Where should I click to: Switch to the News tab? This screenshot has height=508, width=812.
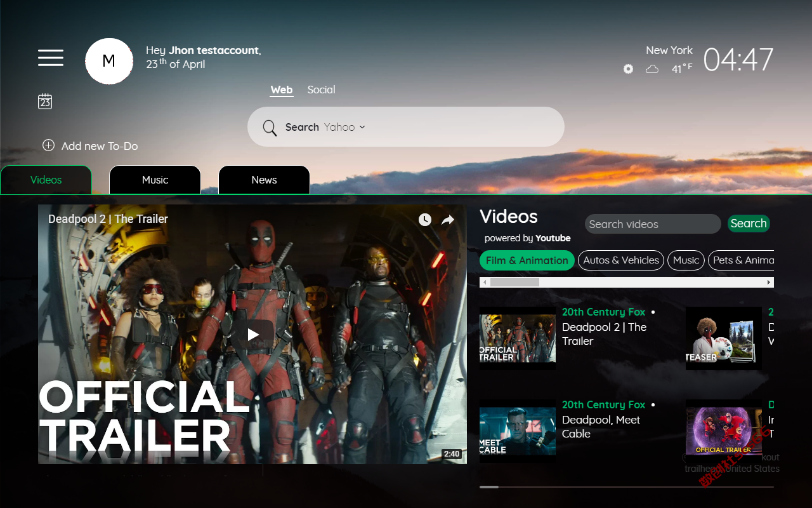click(x=265, y=180)
